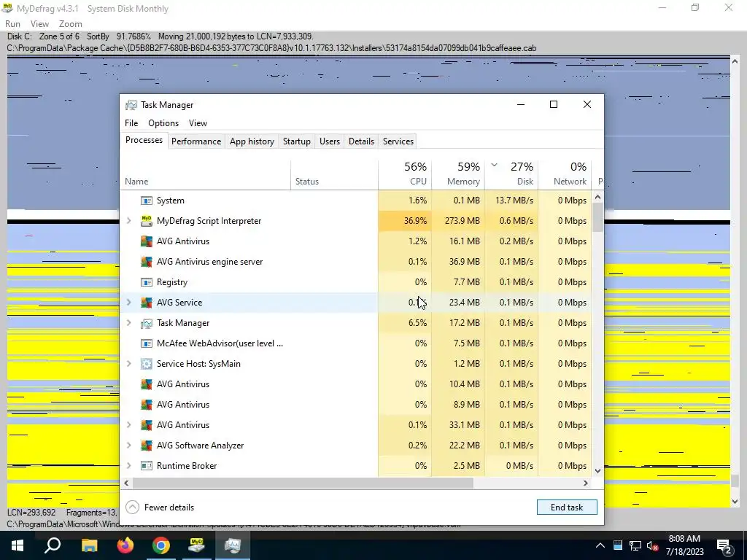The image size is (747, 560).
Task: Switch to the Performance tab
Action: [196, 141]
